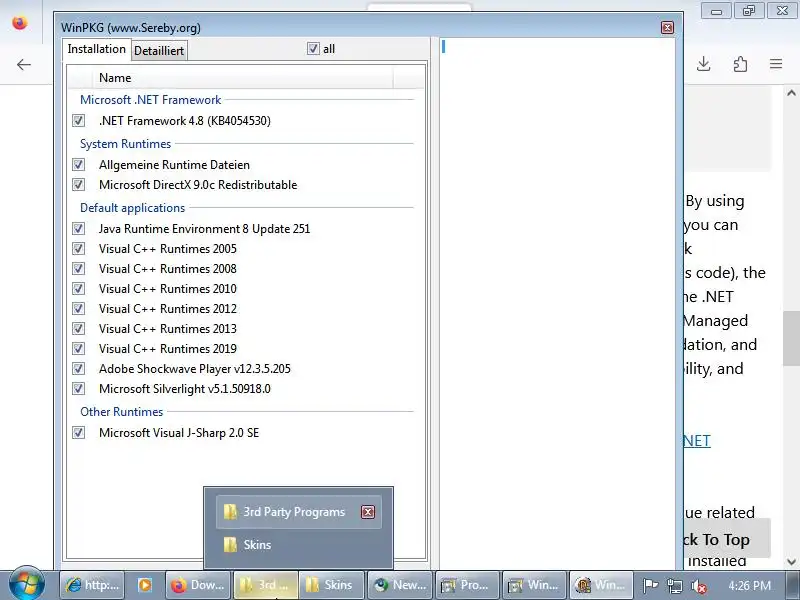Open network tray icon
The height and width of the screenshot is (600, 800).
[674, 586]
